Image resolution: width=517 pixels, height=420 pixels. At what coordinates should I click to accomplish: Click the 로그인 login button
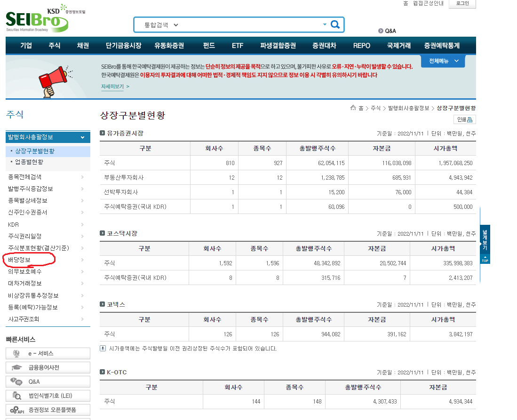click(462, 4)
